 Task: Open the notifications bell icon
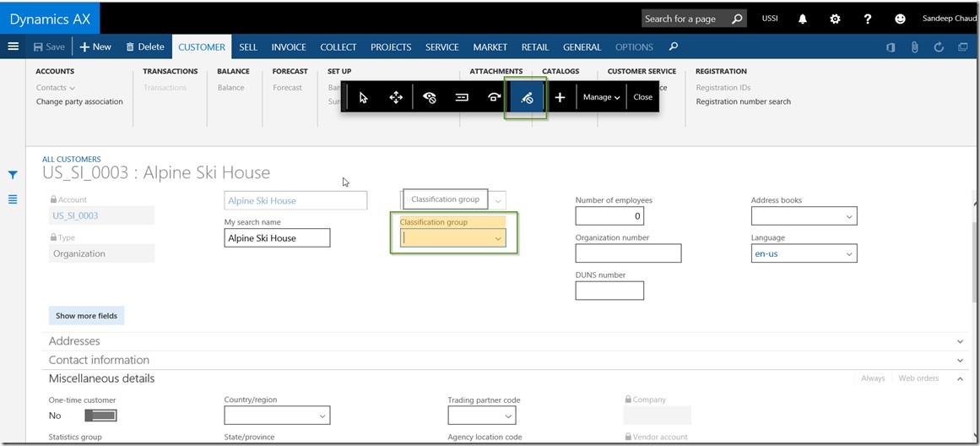click(x=803, y=19)
